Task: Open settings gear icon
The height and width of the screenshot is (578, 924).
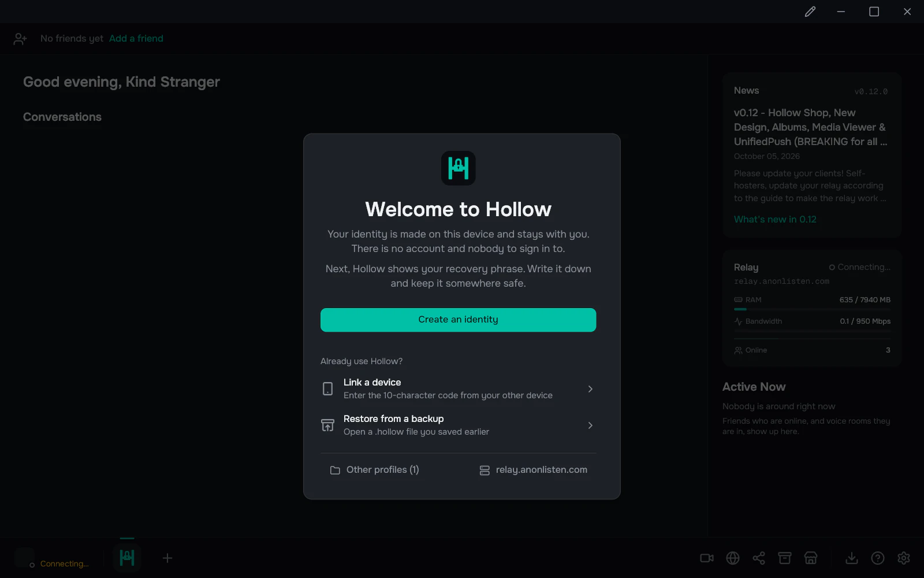Action: [904, 558]
